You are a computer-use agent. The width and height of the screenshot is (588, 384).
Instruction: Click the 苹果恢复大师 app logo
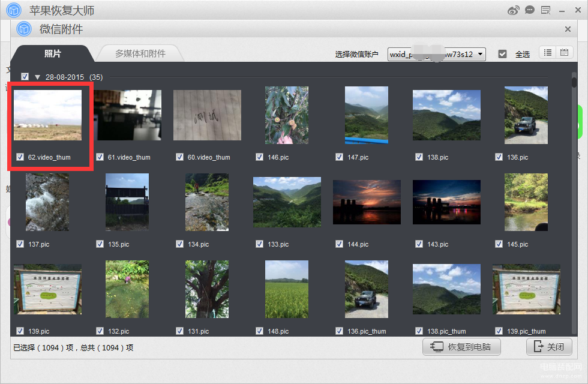pyautogui.click(x=14, y=10)
